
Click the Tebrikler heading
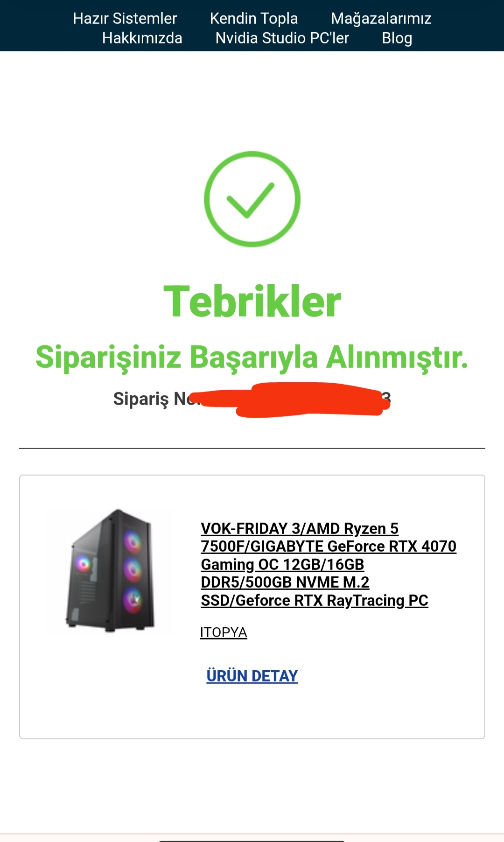point(252,302)
